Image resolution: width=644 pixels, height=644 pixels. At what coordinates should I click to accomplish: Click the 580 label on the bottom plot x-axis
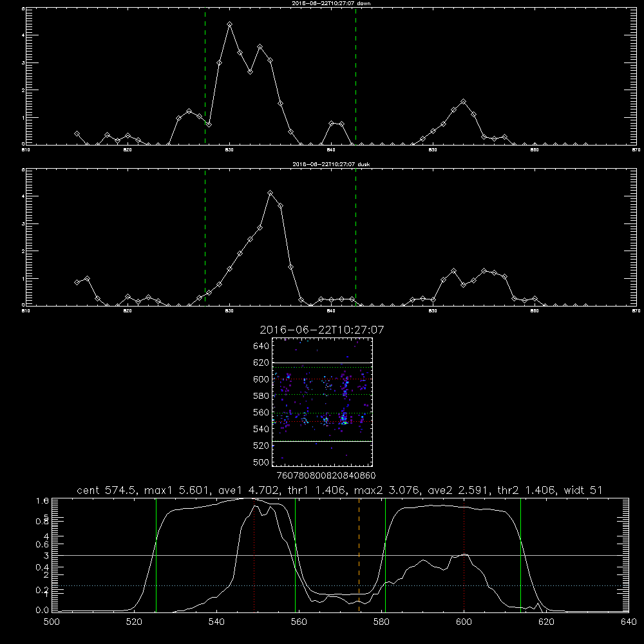pos(381,622)
